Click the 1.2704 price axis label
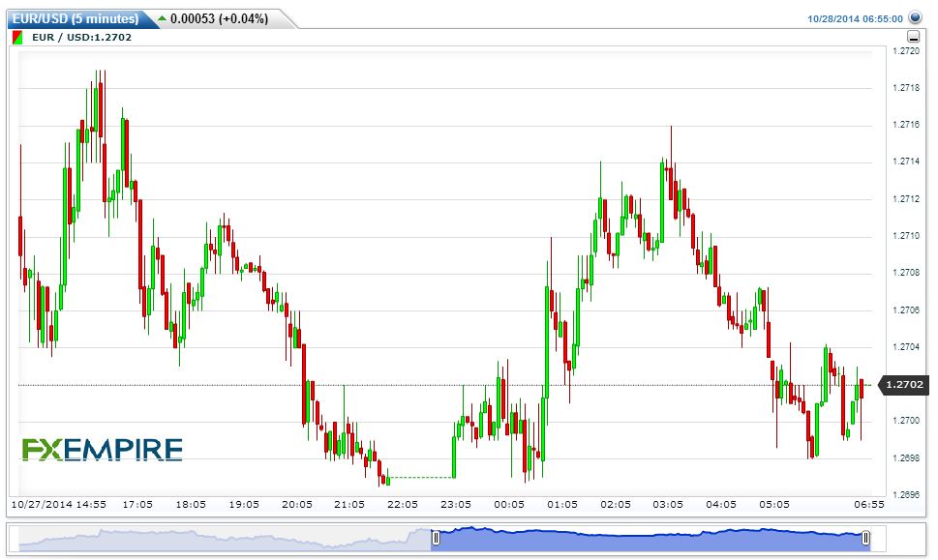Image resolution: width=938 pixels, height=560 pixels. (x=906, y=347)
